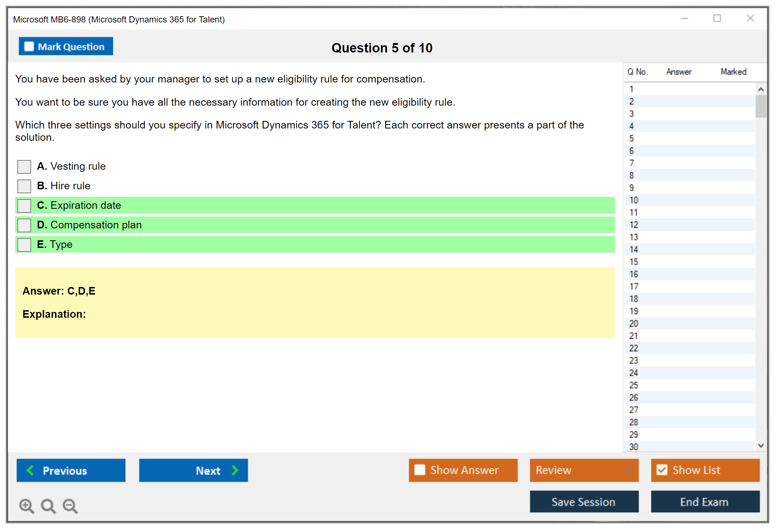Select question 10 in the list
This screenshot has width=778, height=532.
[x=634, y=200]
